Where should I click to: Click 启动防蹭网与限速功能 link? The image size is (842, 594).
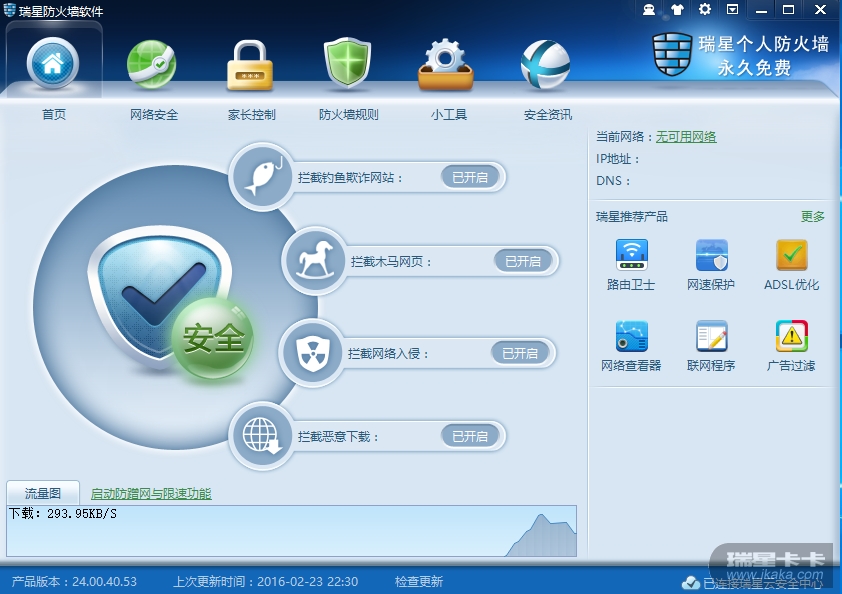point(151,493)
